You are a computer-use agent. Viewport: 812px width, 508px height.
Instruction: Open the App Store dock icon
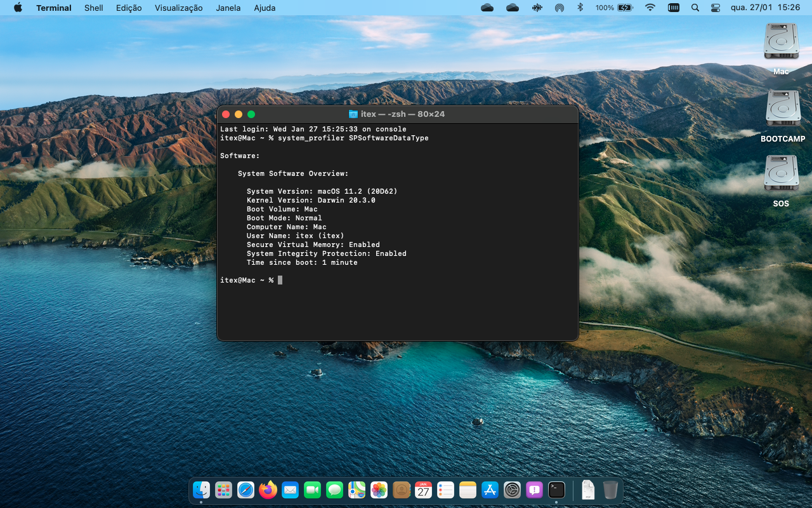click(490, 490)
